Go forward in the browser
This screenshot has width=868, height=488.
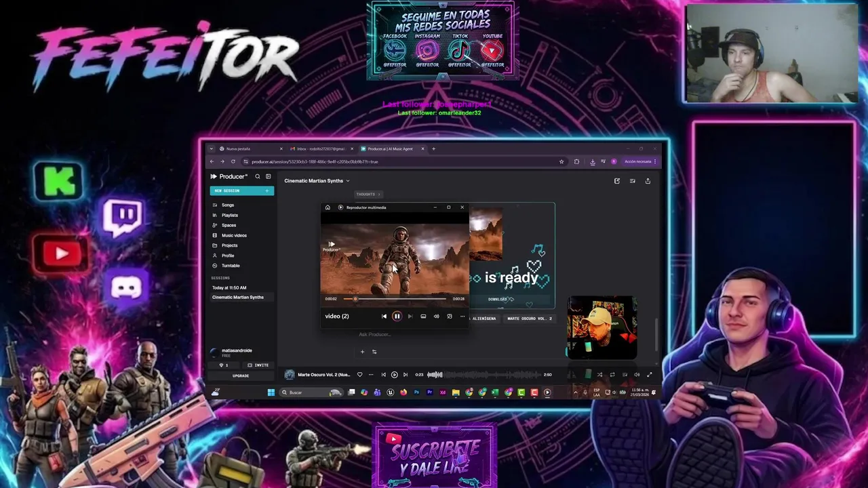point(222,161)
